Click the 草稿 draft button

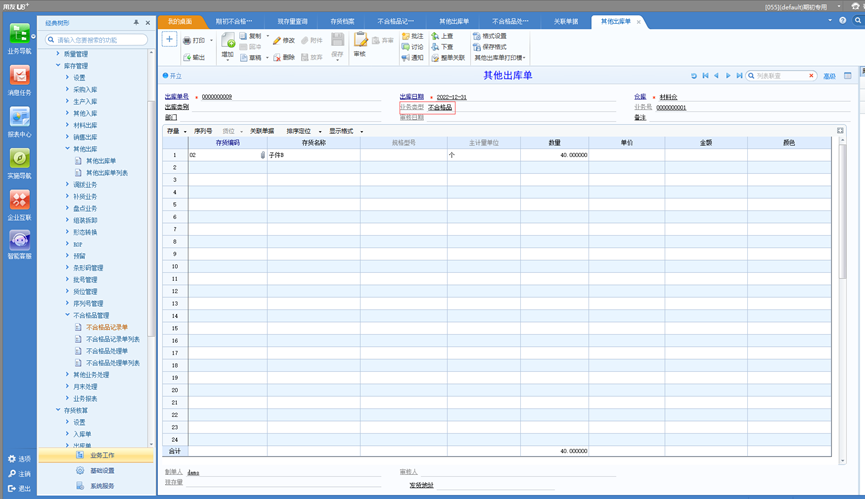point(250,57)
